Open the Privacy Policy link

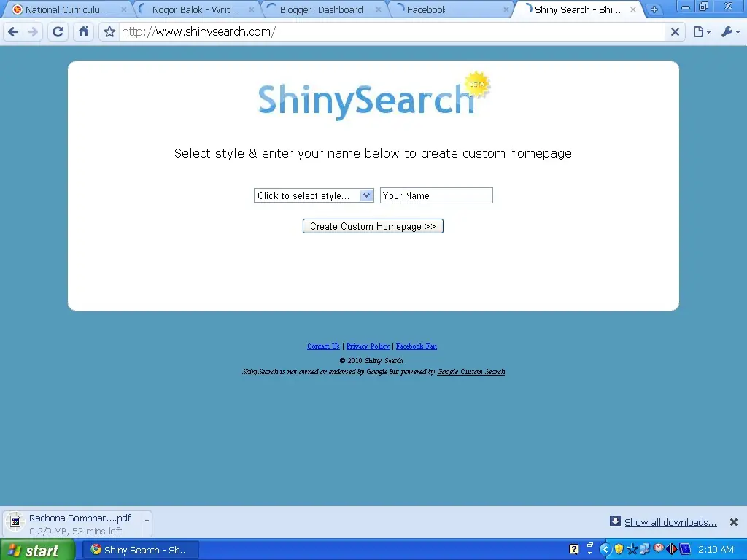tap(368, 346)
